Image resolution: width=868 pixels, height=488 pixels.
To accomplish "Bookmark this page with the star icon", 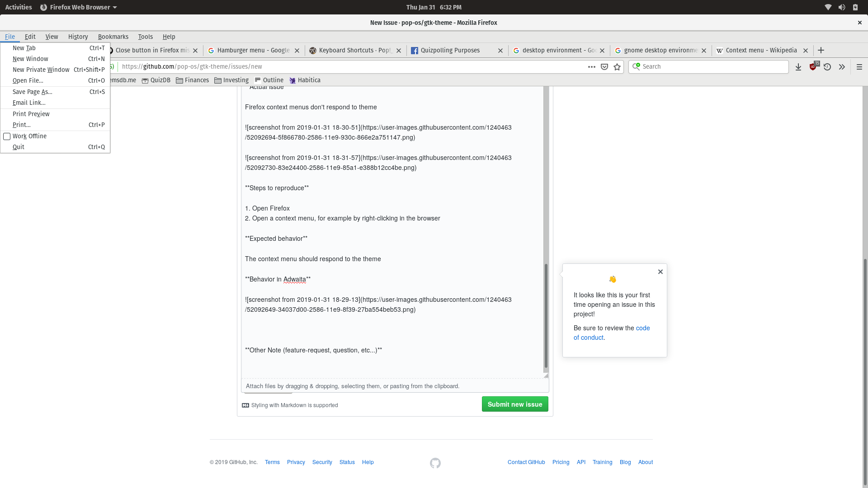I will [617, 66].
